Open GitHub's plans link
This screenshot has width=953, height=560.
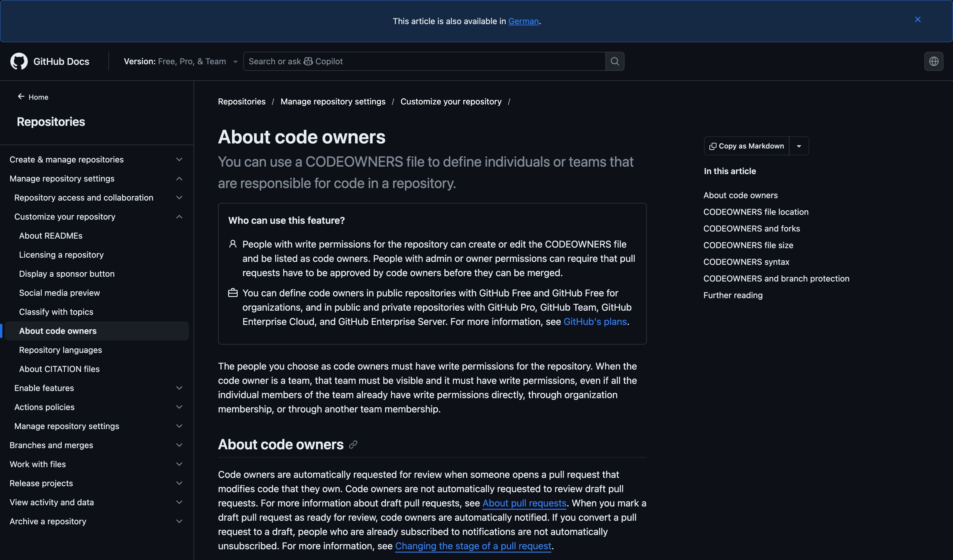tap(595, 322)
